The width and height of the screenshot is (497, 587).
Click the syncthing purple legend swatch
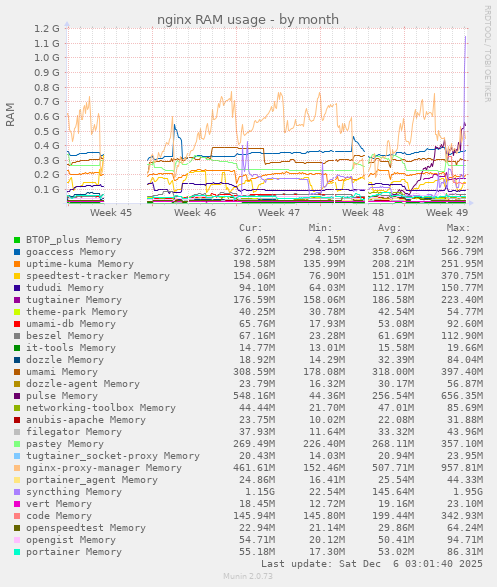(17, 492)
